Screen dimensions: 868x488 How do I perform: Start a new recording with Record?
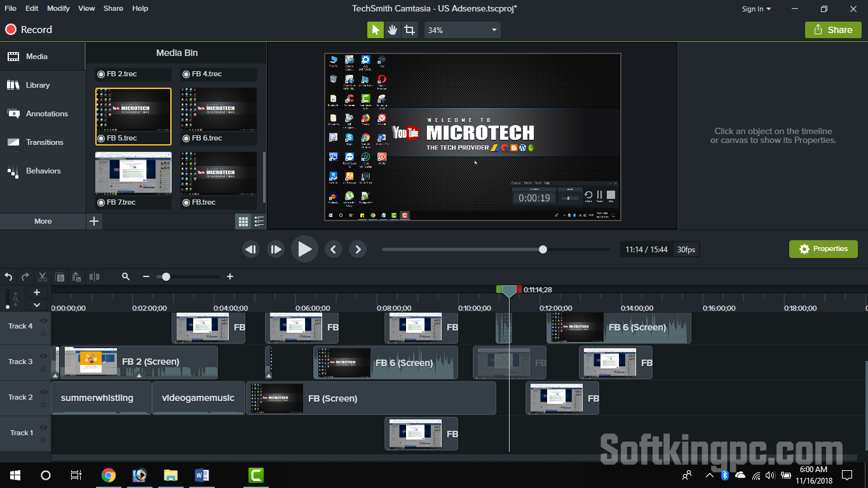pyautogui.click(x=29, y=29)
